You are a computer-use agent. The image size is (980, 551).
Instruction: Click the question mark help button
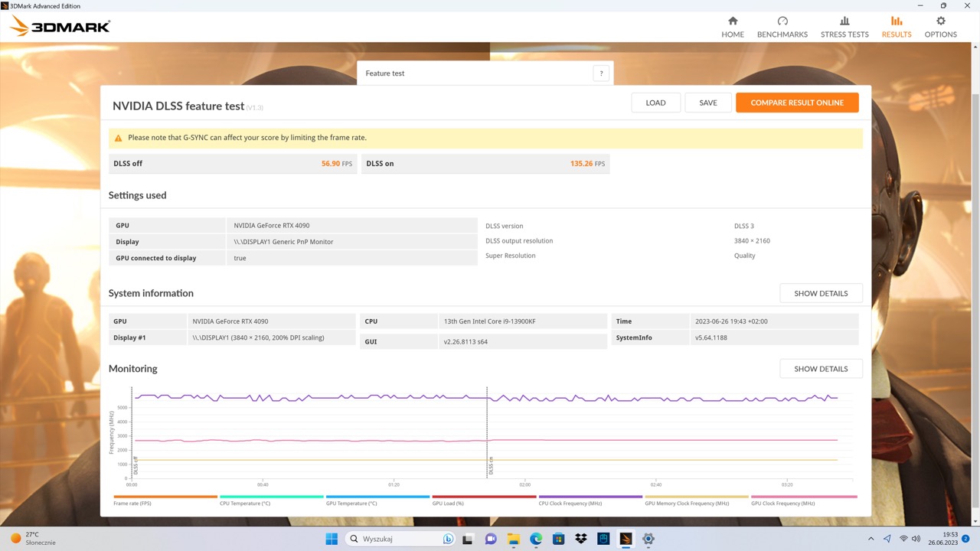601,73
